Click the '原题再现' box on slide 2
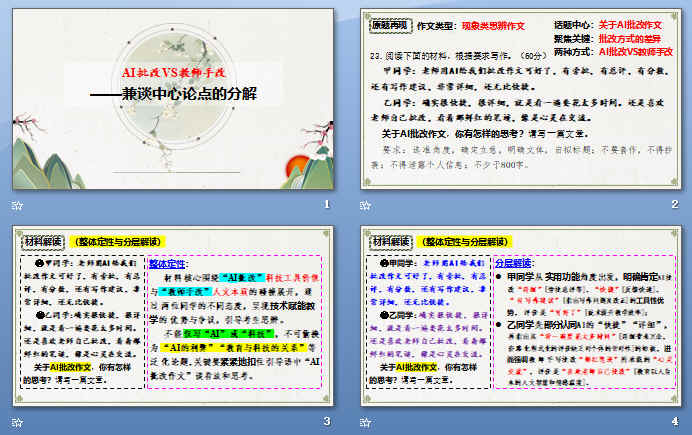 (390, 26)
